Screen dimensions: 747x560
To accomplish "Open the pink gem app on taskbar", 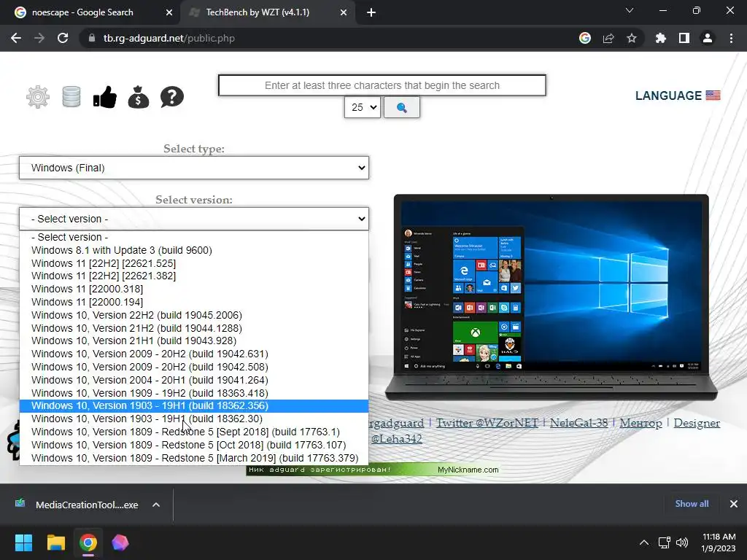I will point(120,542).
